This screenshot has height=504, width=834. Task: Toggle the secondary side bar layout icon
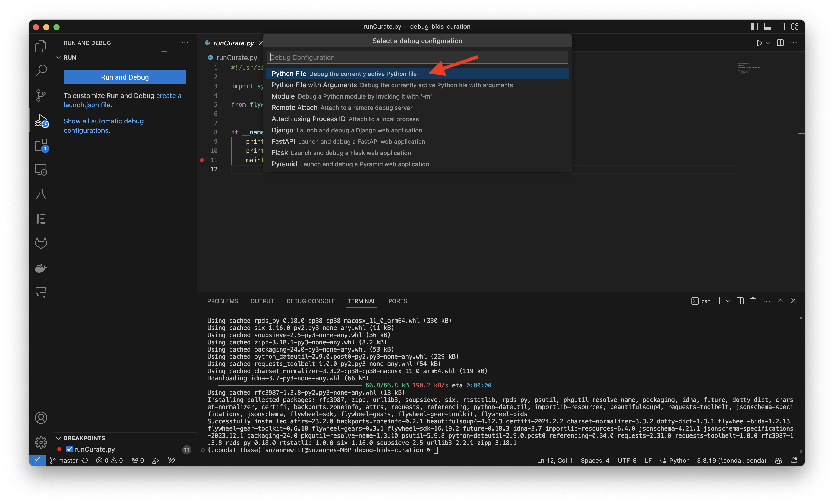[781, 26]
